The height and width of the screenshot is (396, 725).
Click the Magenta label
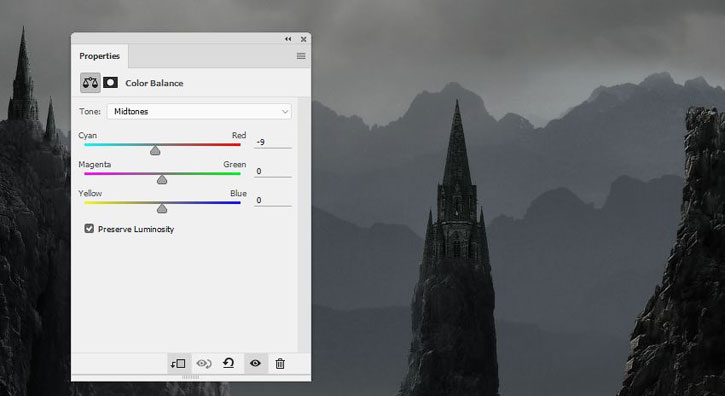click(95, 164)
